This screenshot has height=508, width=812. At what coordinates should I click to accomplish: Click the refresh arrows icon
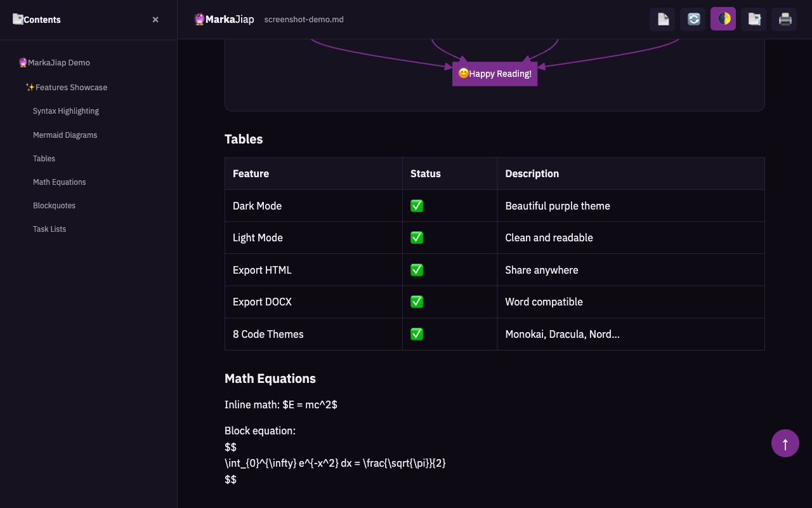pos(693,19)
